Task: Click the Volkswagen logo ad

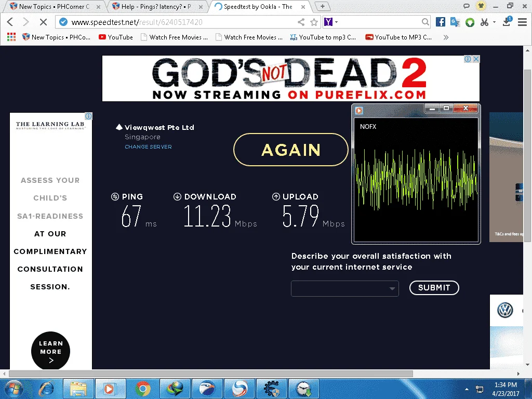Action: click(x=505, y=310)
